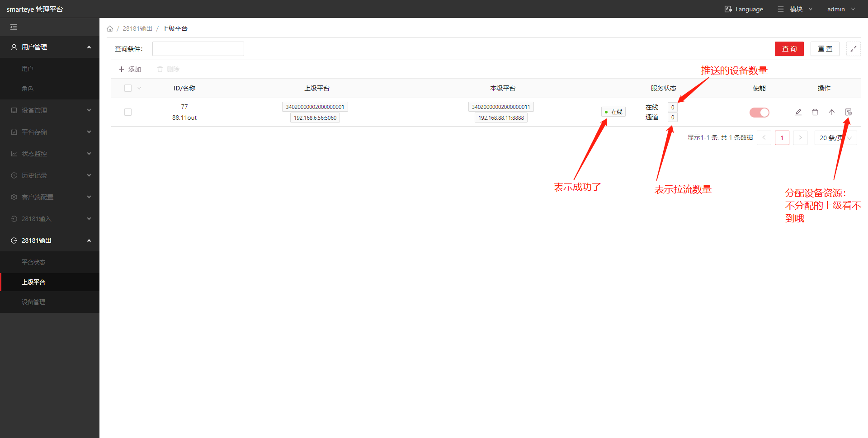Click the 通道 channel count value 0
Viewport: 868px width, 438px height.
pyautogui.click(x=673, y=117)
